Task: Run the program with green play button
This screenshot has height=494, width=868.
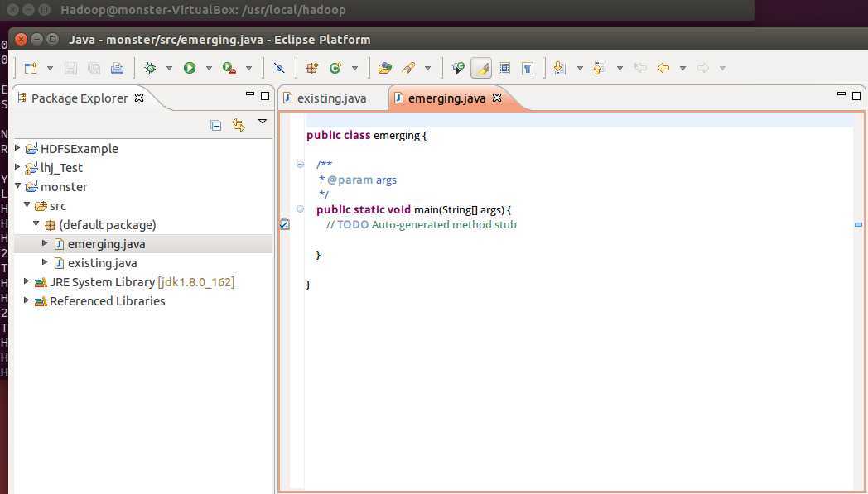Action: coord(190,69)
